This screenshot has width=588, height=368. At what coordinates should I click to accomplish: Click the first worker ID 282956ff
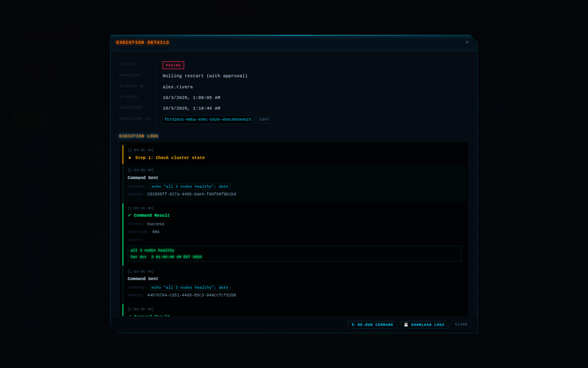(192, 194)
